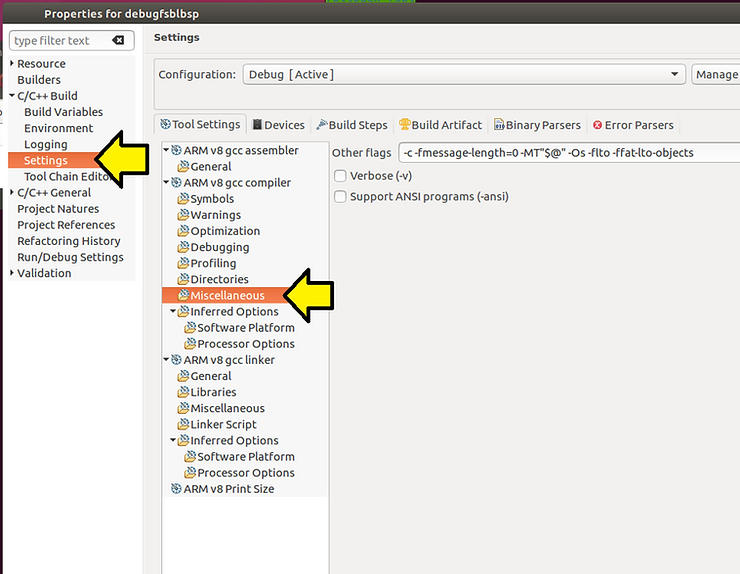Click the ARM v8 Print Size tool icon
Screen dimensions: 740x574
176,489
